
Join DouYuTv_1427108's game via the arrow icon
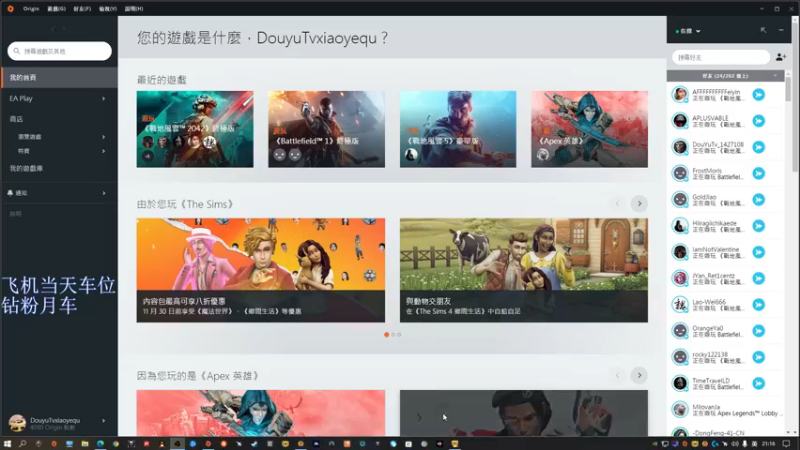[759, 147]
